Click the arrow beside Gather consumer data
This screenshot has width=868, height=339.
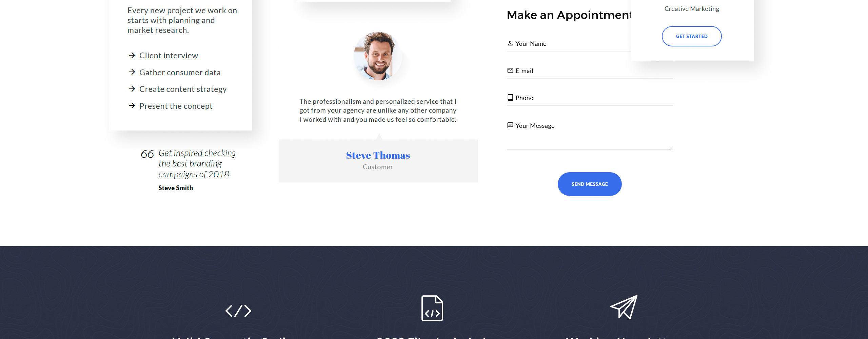[132, 72]
